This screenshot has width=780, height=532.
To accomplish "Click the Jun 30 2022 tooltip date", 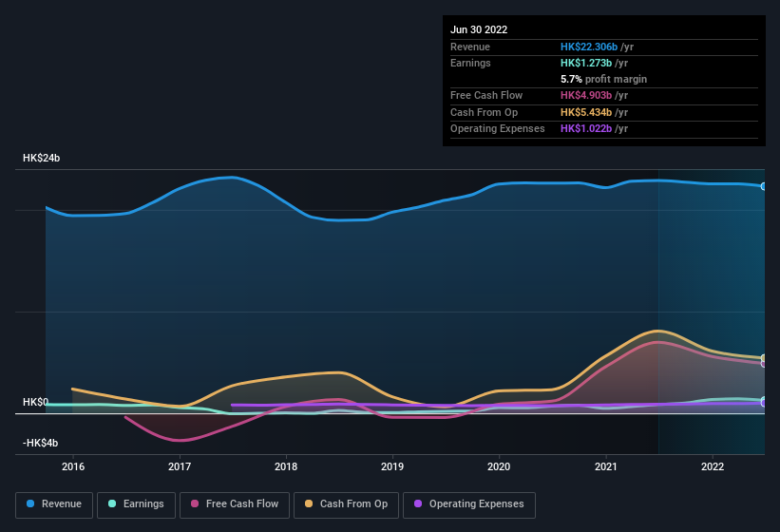I will coord(479,29).
